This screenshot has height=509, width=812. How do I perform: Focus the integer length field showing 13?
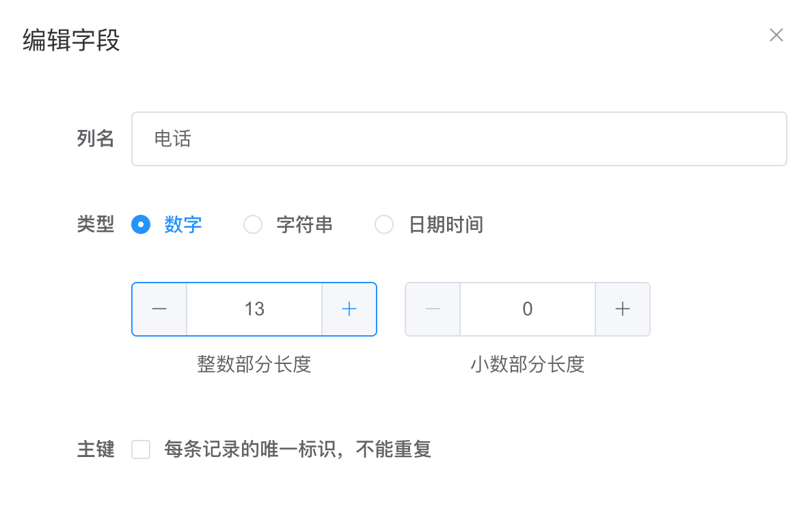254,309
